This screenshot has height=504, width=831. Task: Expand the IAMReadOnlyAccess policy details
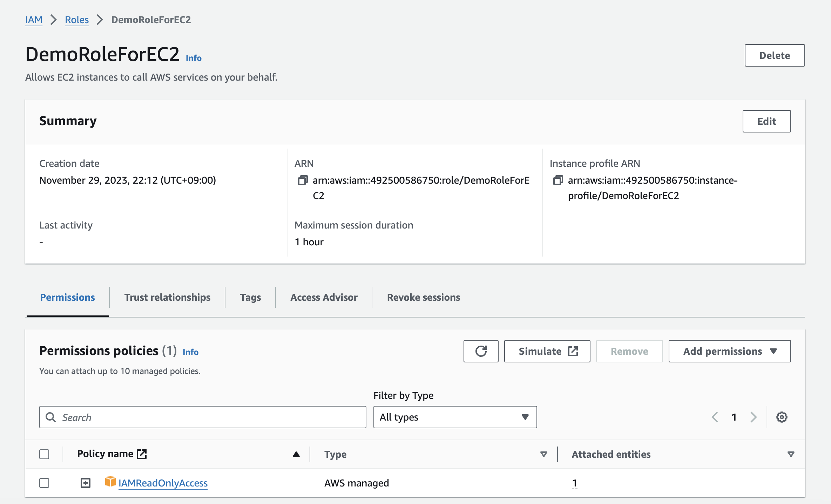tap(85, 483)
